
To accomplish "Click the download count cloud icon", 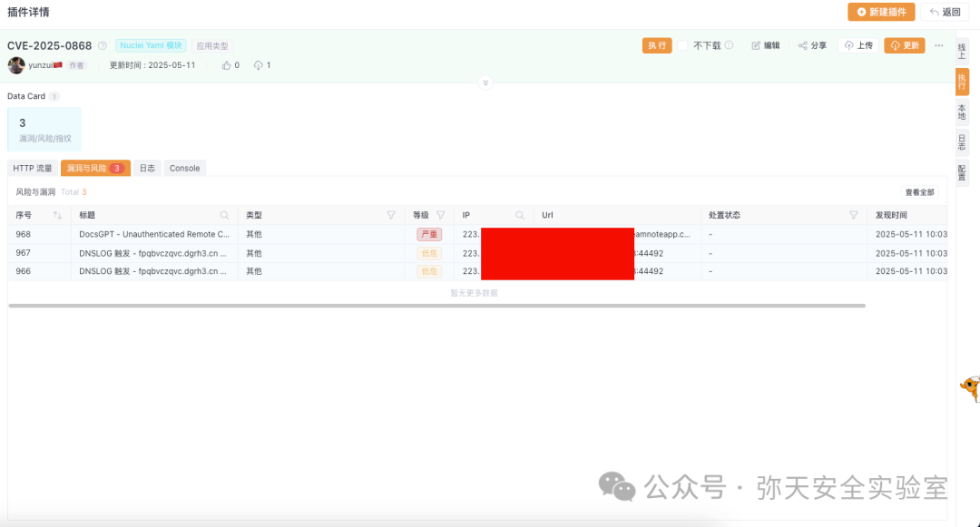I will tap(258, 65).
